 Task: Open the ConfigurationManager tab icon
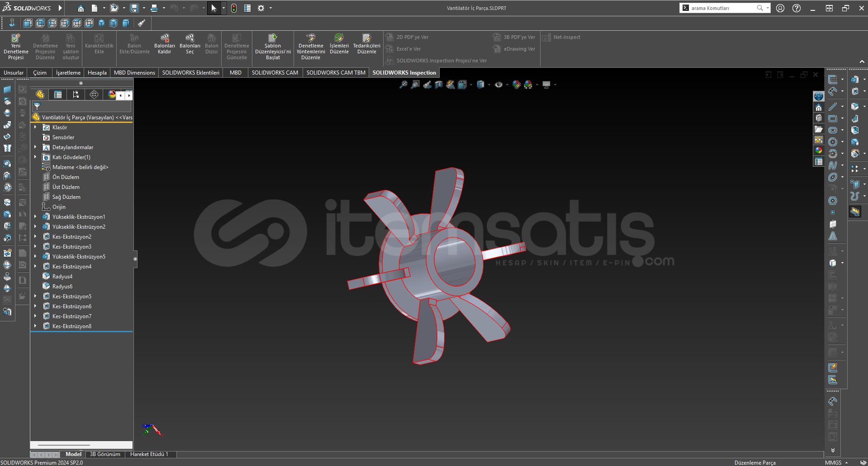click(x=76, y=94)
